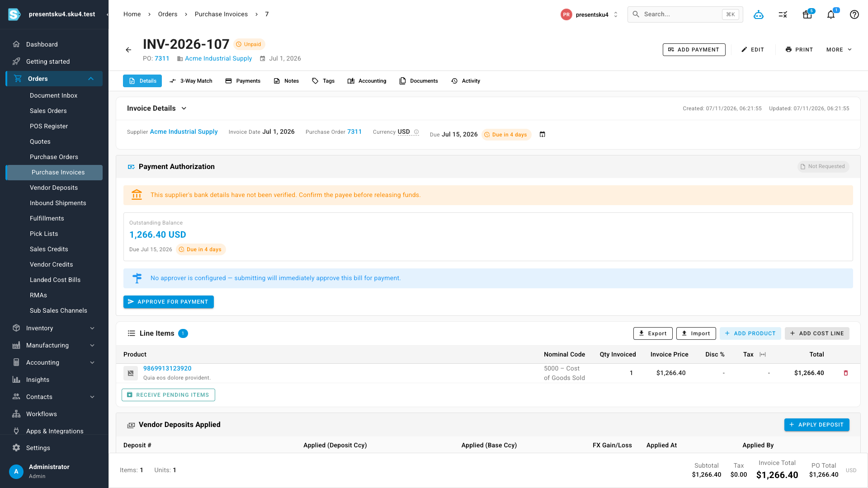Viewport: 868px width, 488px height.
Task: Expand the Manufacturing menu section
Action: 92,345
